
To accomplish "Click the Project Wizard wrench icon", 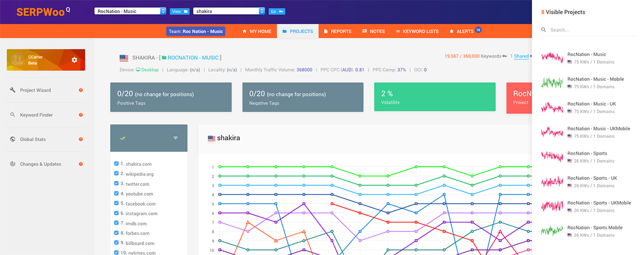I will click(x=13, y=90).
